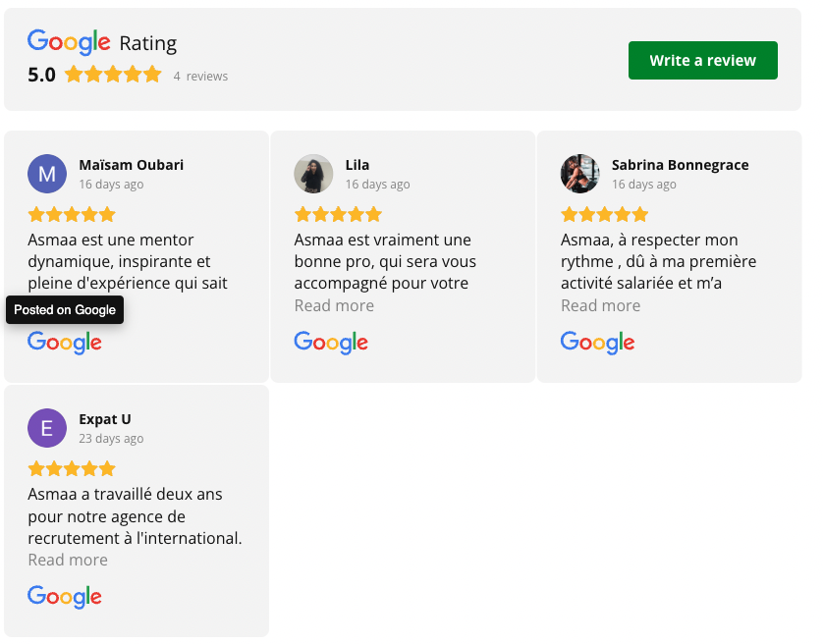Click Sabrina Bonnegrace's profile photo

coord(579,174)
